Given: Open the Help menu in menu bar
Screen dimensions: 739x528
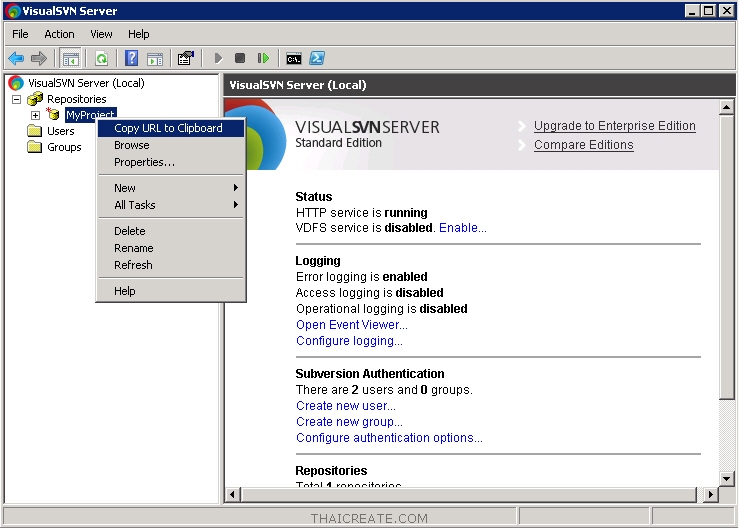Looking at the screenshot, I should pos(139,34).
